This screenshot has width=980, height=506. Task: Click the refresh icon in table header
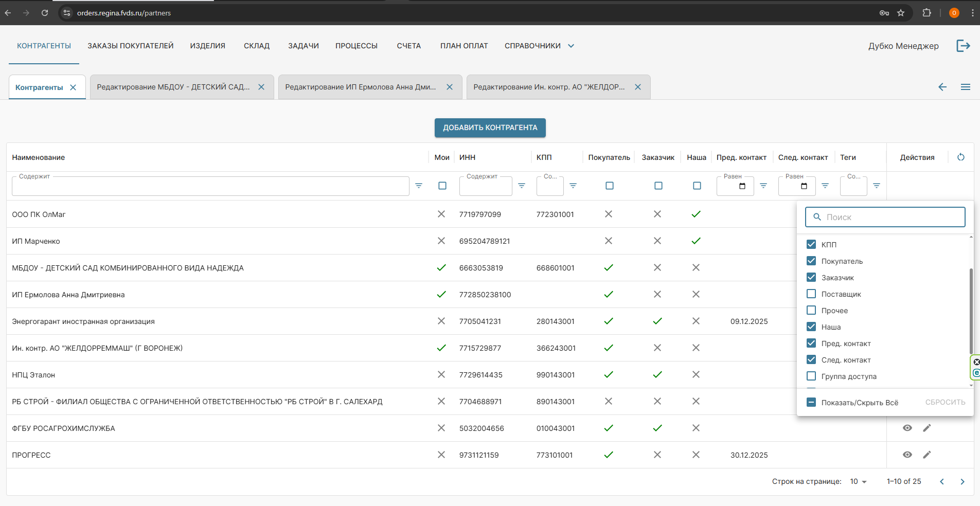[960, 157]
